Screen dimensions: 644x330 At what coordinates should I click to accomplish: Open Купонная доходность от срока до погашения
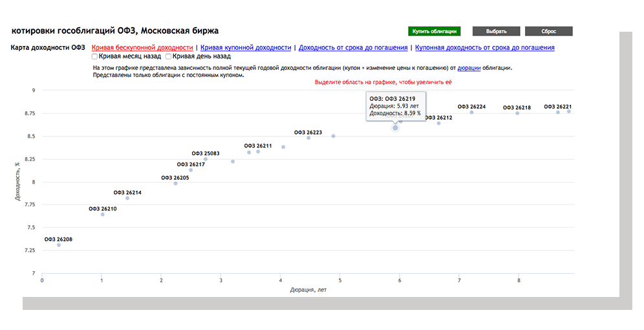coord(484,48)
